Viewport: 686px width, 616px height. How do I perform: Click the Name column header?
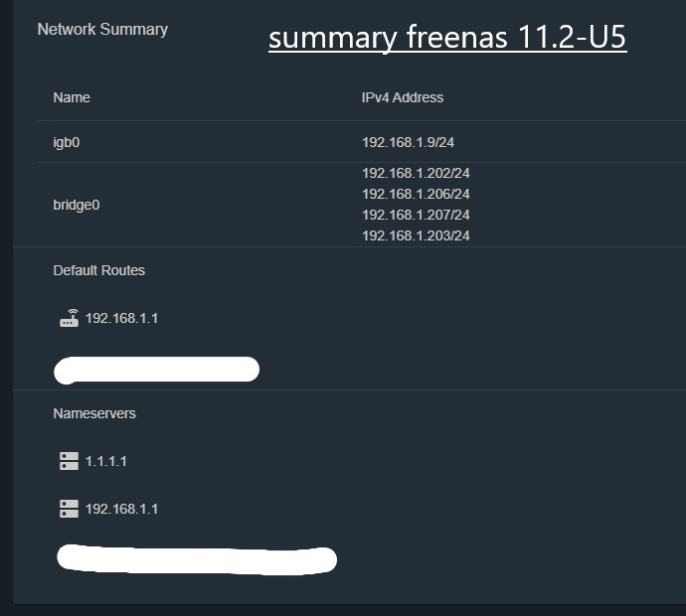pos(72,97)
